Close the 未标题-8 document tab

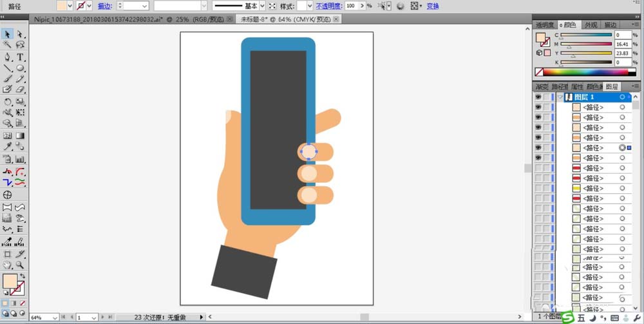click(336, 19)
